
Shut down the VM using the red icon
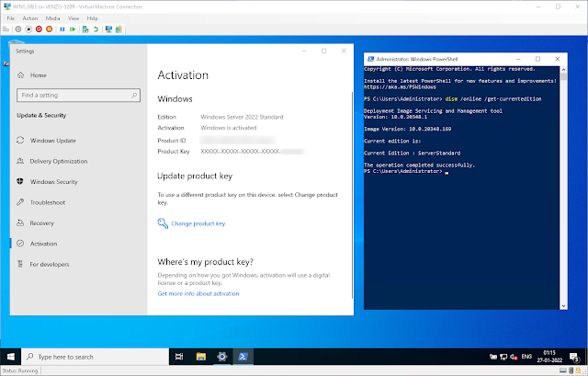coord(39,28)
